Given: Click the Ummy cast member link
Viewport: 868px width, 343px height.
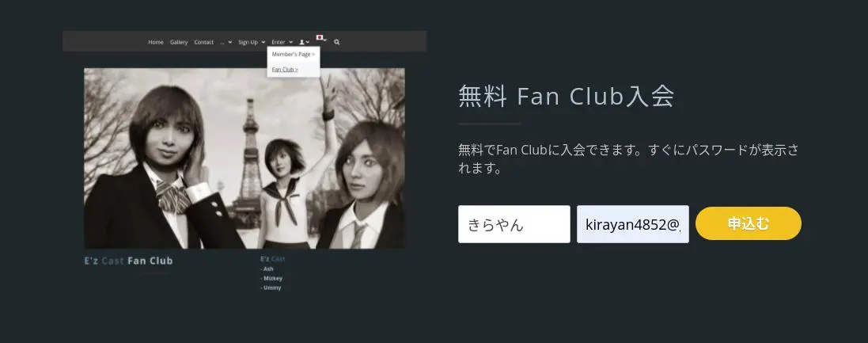Looking at the screenshot, I should coord(271,288).
